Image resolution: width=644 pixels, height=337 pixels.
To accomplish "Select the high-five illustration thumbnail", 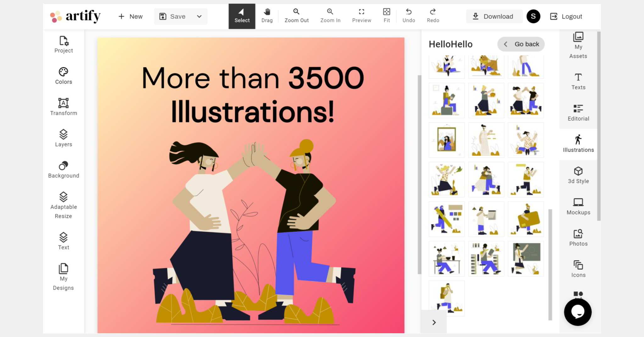I will click(526, 101).
